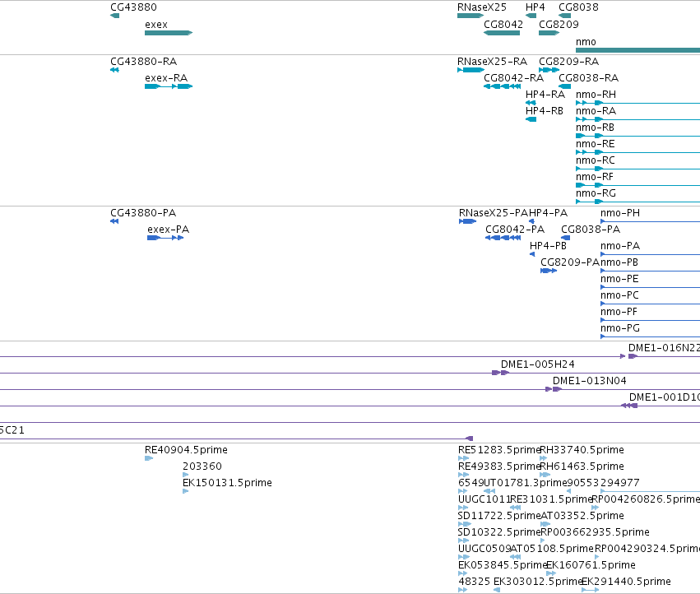Click the 'CG43880' gene label
Image resolution: width=700 pixels, height=594 pixels.
pos(133,7)
